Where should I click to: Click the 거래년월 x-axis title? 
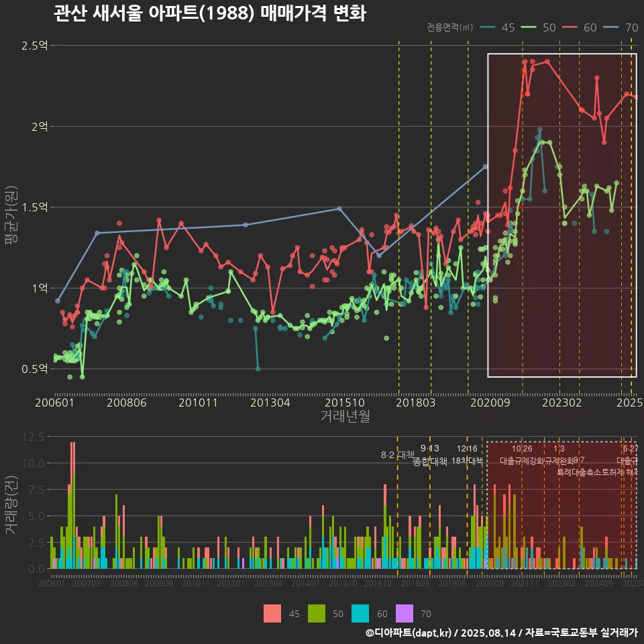(x=345, y=416)
